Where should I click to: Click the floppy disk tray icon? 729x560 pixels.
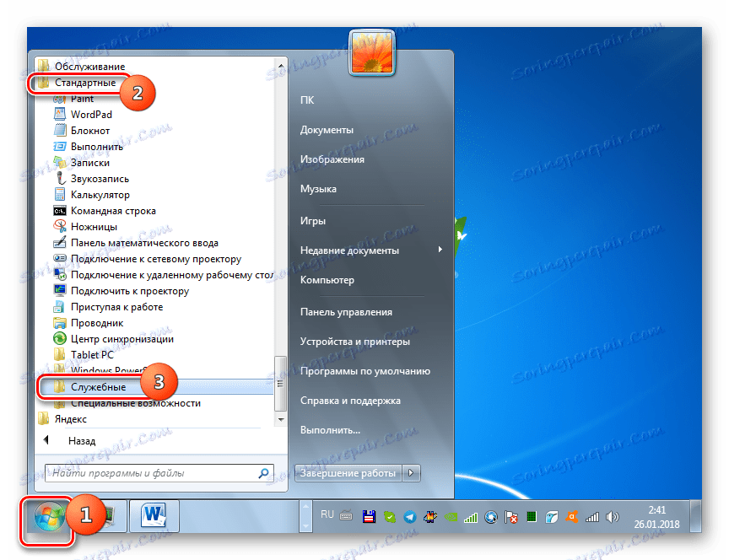click(x=370, y=516)
